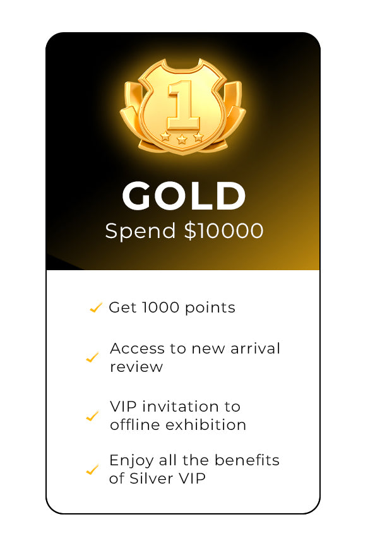The image size is (392, 553).
Task: Click the left star on the badge
Action: 165,136
